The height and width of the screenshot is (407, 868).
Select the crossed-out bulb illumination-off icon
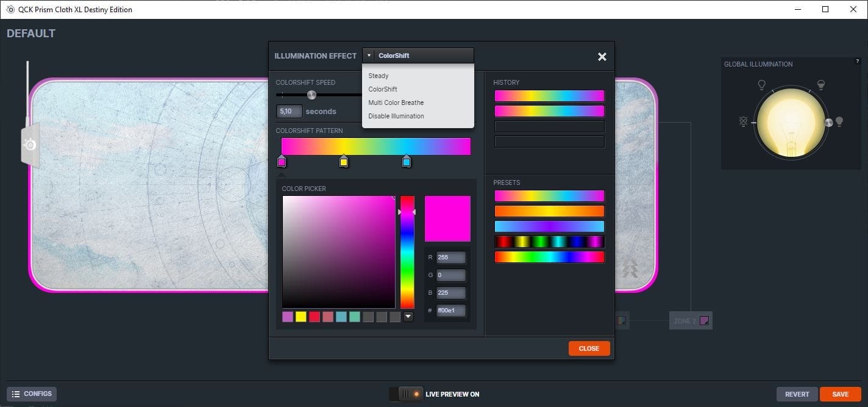pyautogui.click(x=743, y=121)
